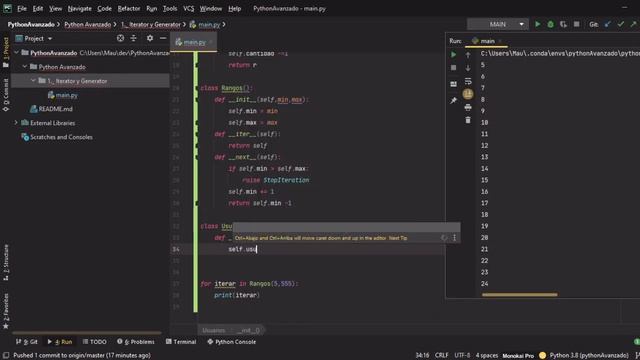The image size is (640, 360).
Task: Click 1._Iterator y Generator breadcrumb
Action: [x=151, y=24]
